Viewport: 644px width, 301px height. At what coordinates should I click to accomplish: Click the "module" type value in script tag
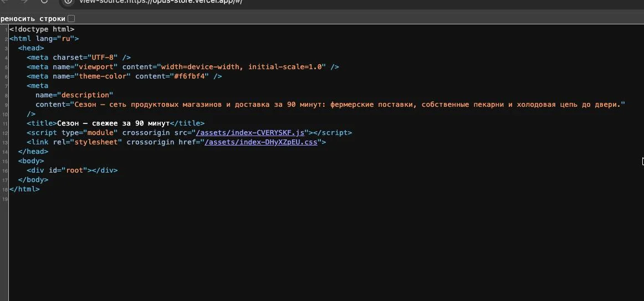(x=101, y=133)
